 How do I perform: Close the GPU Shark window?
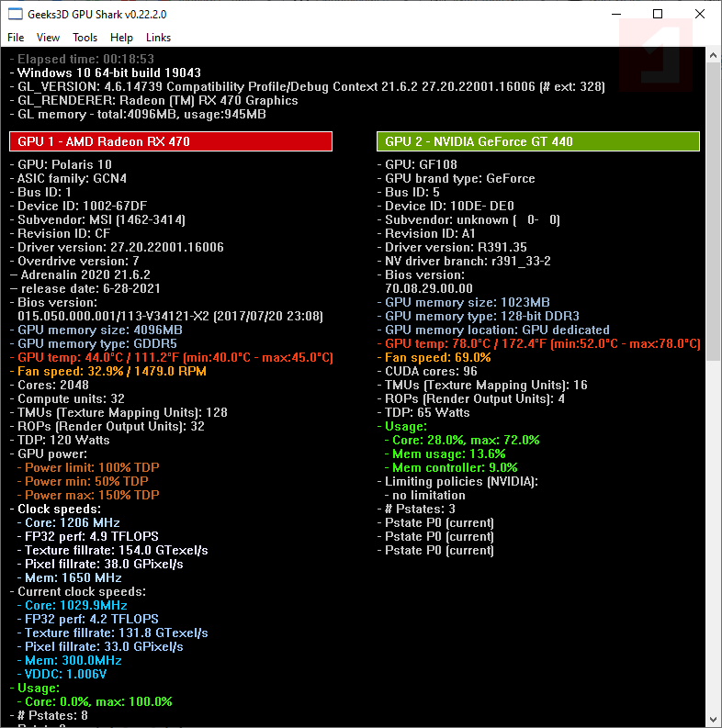point(700,15)
